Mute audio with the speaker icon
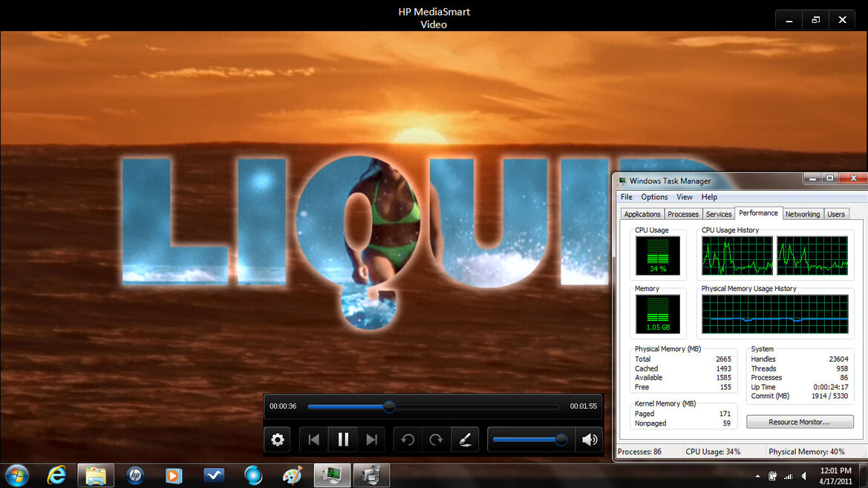This screenshot has height=488, width=868. (590, 440)
